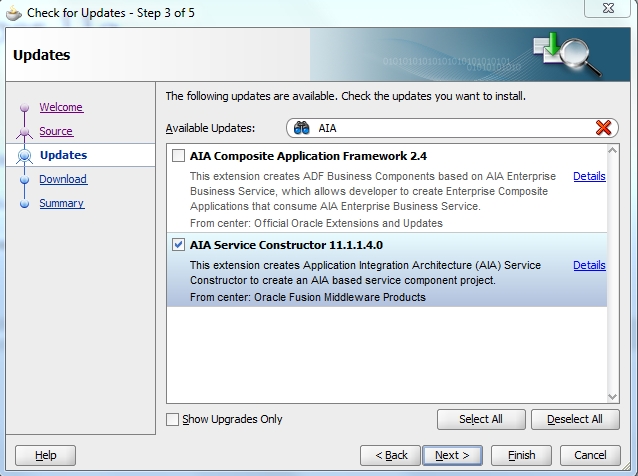This screenshot has width=638, height=476.
Task: Select the AIA Composite Application Framework 2.4 title
Action: coord(308,156)
